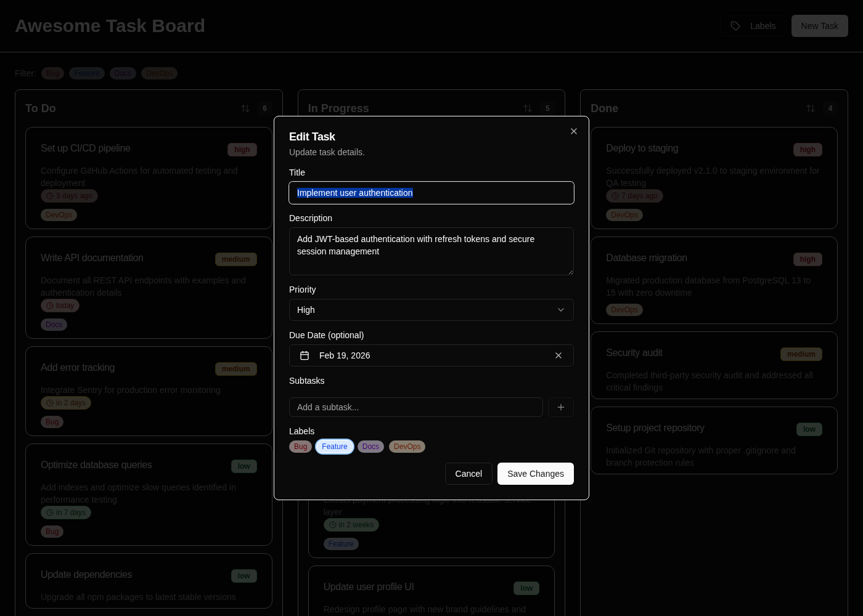
Task: Open the Deploy to staging card
Action: click(x=714, y=178)
